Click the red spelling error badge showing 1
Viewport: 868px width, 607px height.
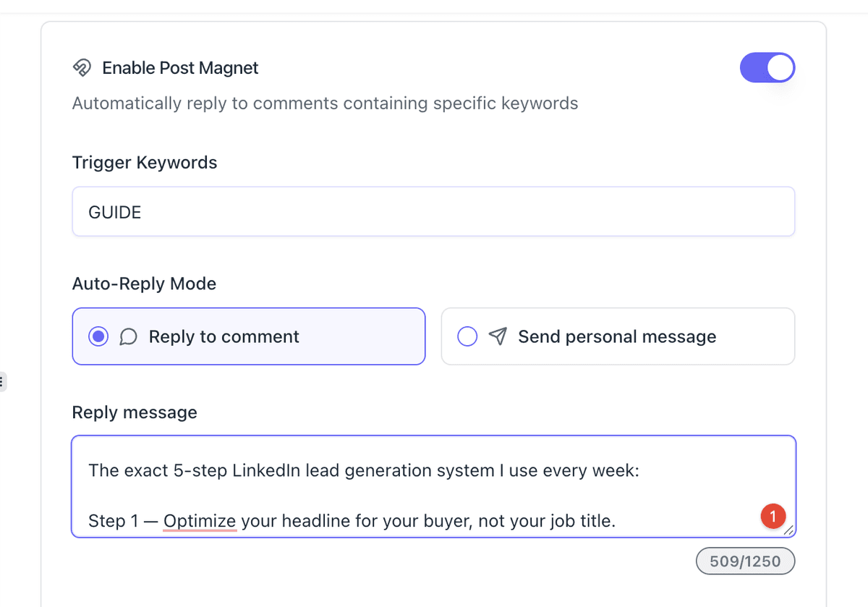click(773, 517)
